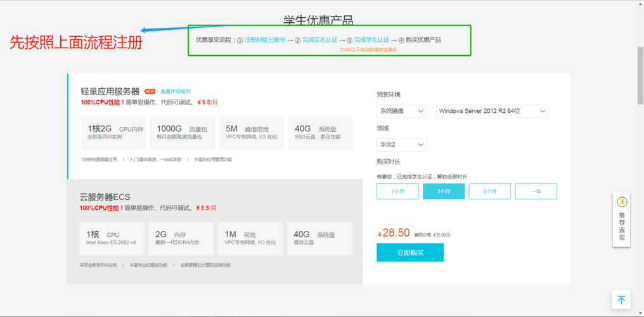The width and height of the screenshot is (644, 317).
Task: Click the 恭喜您，已完成学生认证 message
Action: pyautogui.click(x=422, y=176)
